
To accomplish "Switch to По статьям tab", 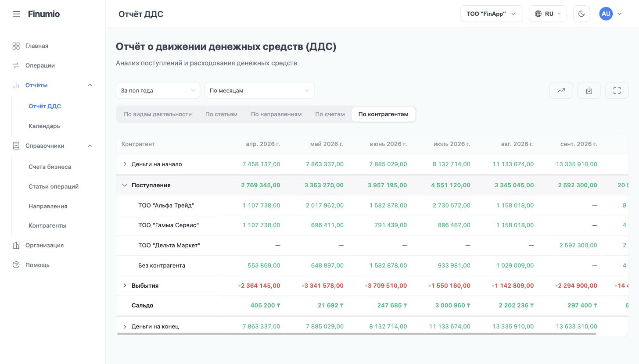I will 221,114.
